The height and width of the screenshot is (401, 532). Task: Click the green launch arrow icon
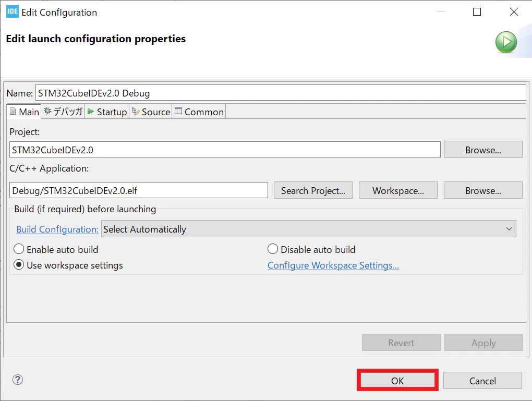pos(506,42)
